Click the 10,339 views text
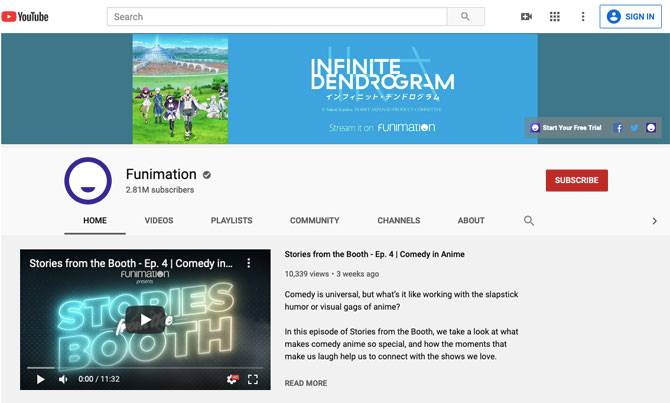The image size is (670, 403). pos(307,274)
